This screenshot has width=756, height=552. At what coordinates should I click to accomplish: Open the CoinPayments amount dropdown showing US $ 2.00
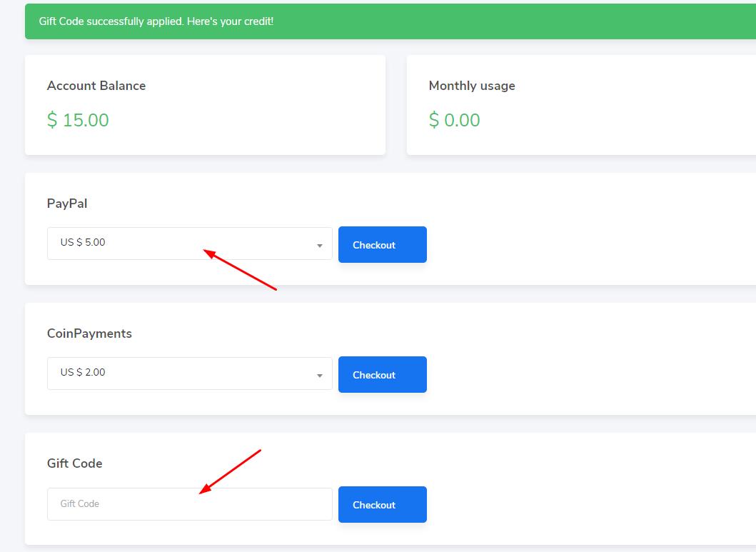click(x=189, y=373)
